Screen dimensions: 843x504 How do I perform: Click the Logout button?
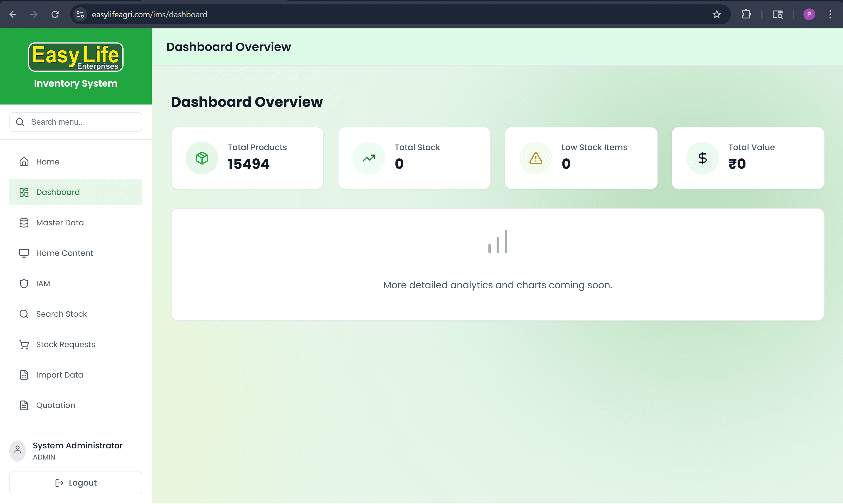pos(76,483)
